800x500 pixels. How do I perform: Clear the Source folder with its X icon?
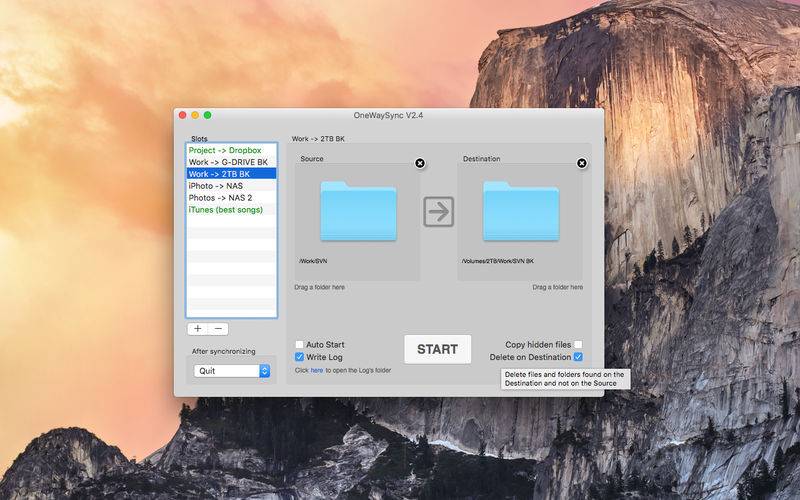420,163
